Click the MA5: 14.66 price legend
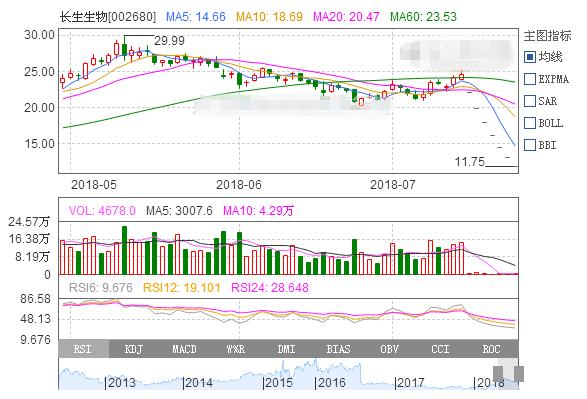The width and height of the screenshot is (587, 399). 196,17
